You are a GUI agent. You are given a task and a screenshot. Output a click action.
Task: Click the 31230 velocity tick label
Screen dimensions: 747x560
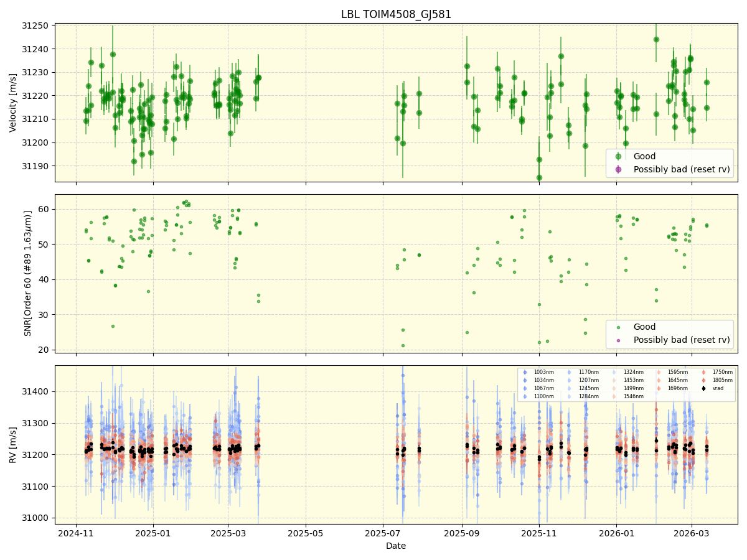(36, 72)
